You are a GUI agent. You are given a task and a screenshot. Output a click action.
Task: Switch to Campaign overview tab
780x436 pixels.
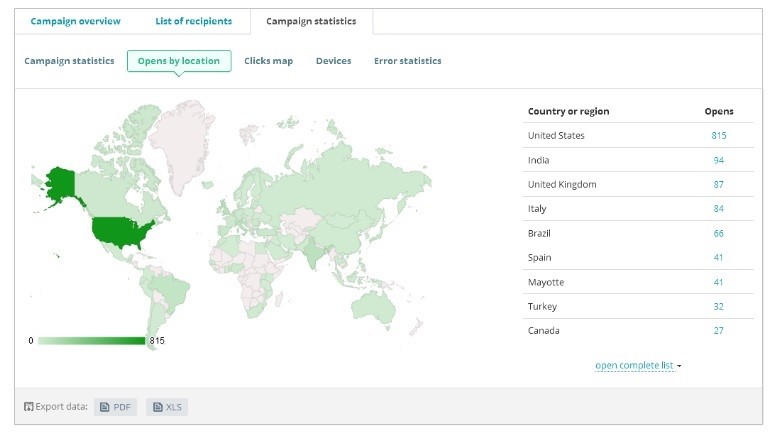coord(76,21)
